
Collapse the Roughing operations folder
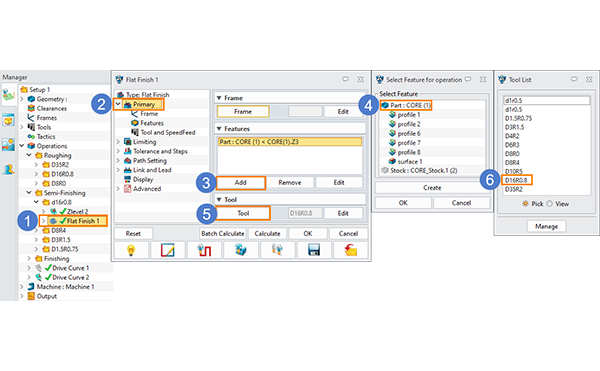pyautogui.click(x=29, y=155)
